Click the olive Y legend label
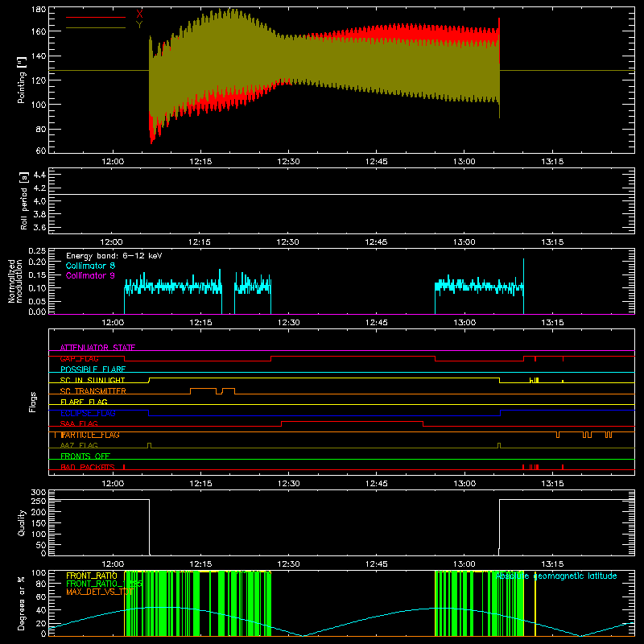644x644 pixels. [139, 25]
